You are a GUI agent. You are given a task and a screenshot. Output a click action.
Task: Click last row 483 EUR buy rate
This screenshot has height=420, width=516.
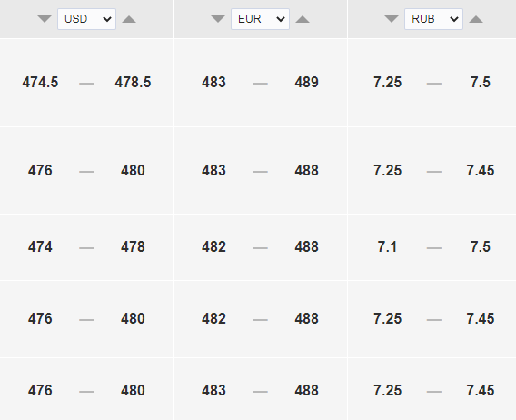(213, 390)
